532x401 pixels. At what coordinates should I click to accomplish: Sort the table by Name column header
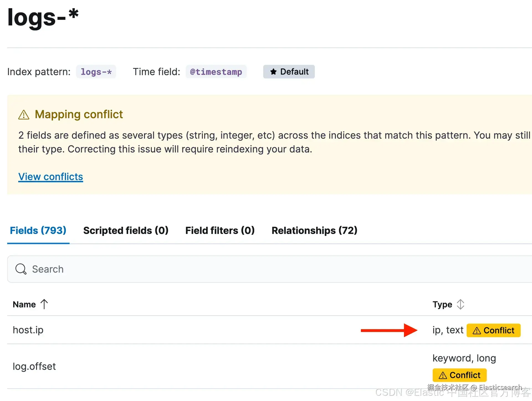tap(24, 304)
